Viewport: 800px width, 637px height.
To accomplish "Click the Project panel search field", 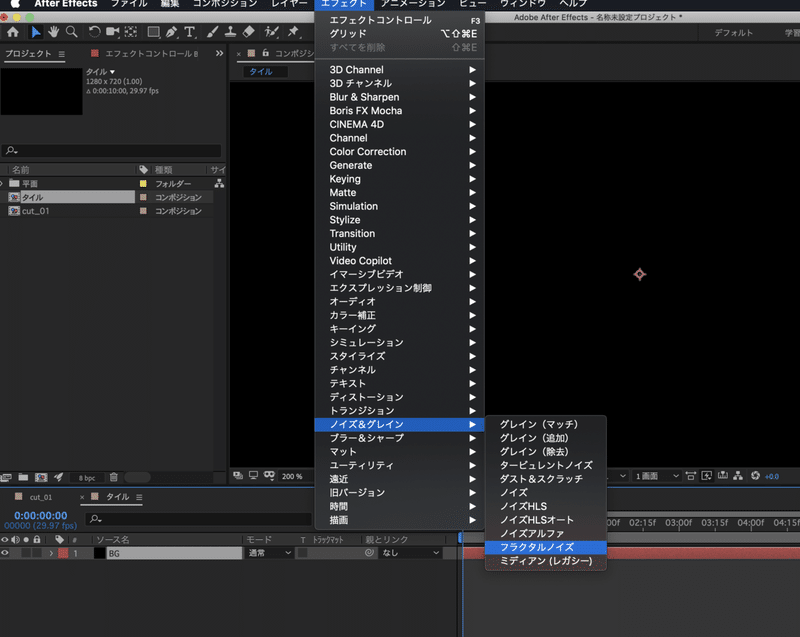I will click(112, 150).
